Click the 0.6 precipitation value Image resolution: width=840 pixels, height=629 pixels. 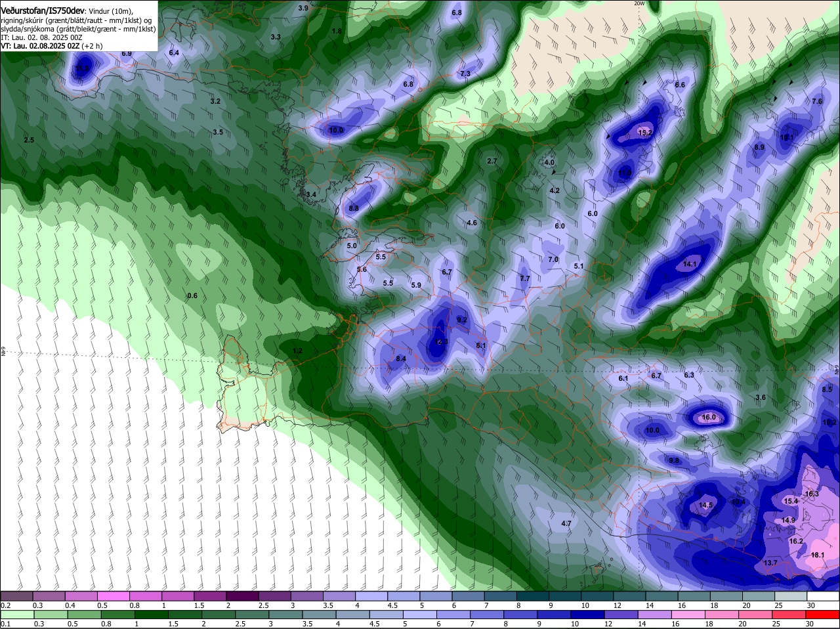[192, 295]
